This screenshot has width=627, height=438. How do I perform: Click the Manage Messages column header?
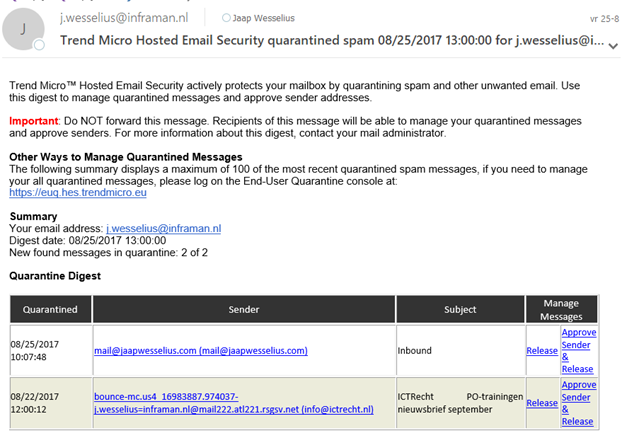[561, 309]
